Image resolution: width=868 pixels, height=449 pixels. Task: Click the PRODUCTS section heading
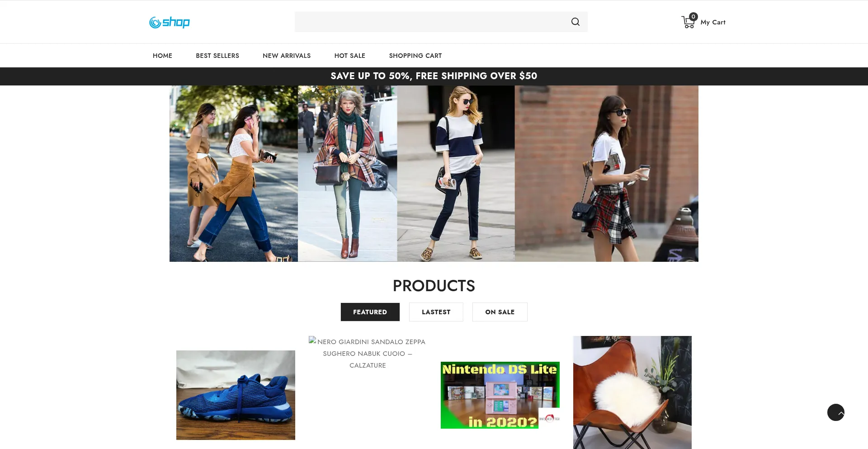coord(434,286)
